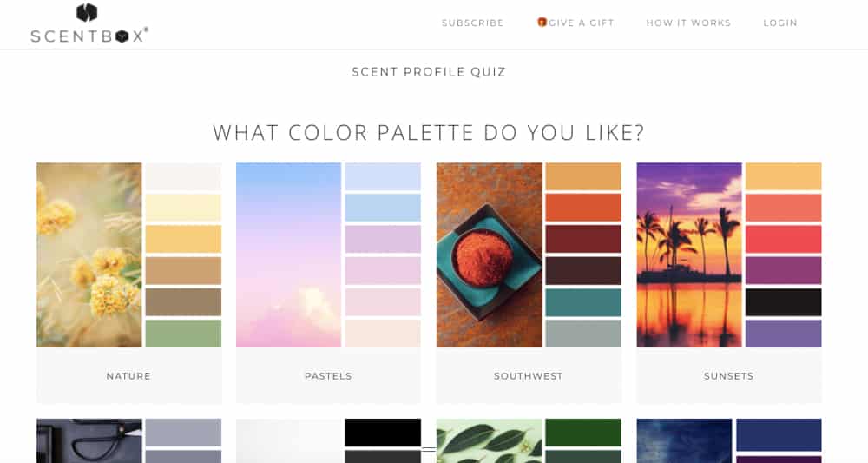The width and height of the screenshot is (868, 463).
Task: Click the Scentbox wordmark text
Action: pos(89,36)
